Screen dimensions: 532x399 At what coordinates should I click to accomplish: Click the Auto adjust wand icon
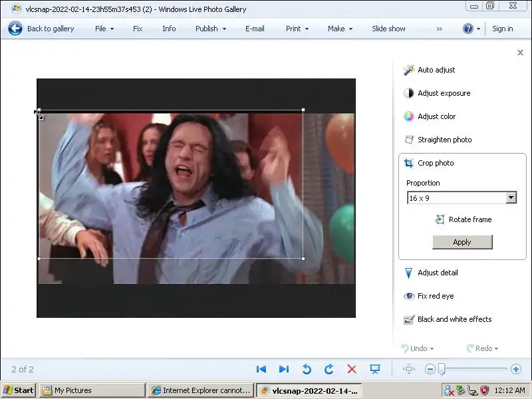tap(409, 70)
